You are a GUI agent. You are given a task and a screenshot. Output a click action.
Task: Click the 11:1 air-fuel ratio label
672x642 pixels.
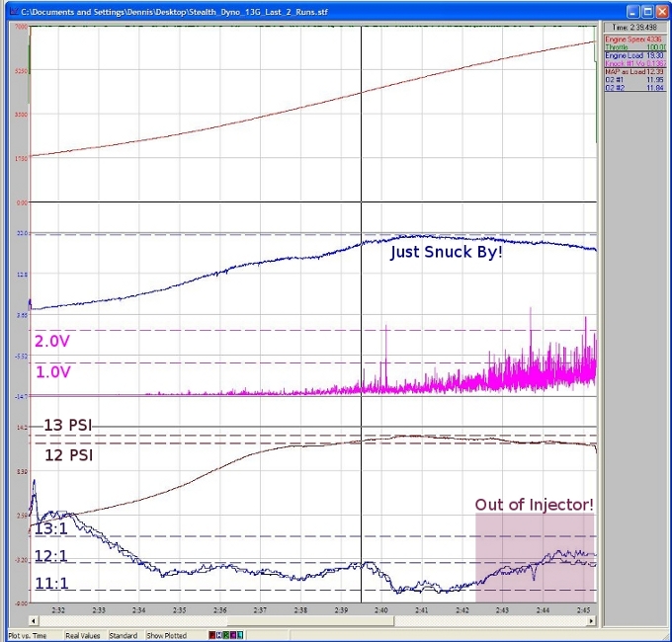tap(51, 584)
